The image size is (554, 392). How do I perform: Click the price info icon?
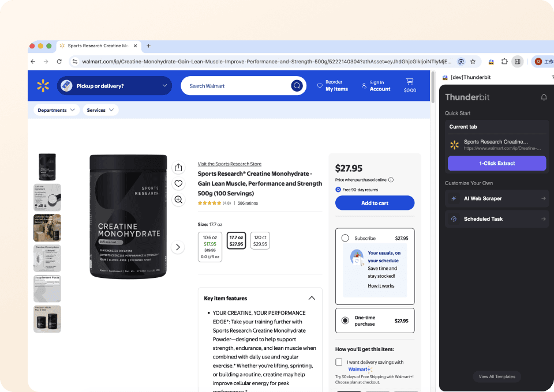pos(391,180)
